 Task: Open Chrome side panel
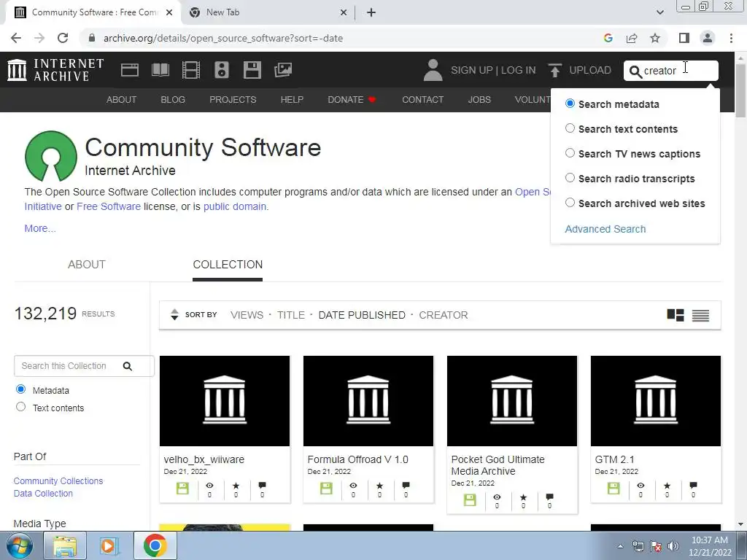point(684,38)
